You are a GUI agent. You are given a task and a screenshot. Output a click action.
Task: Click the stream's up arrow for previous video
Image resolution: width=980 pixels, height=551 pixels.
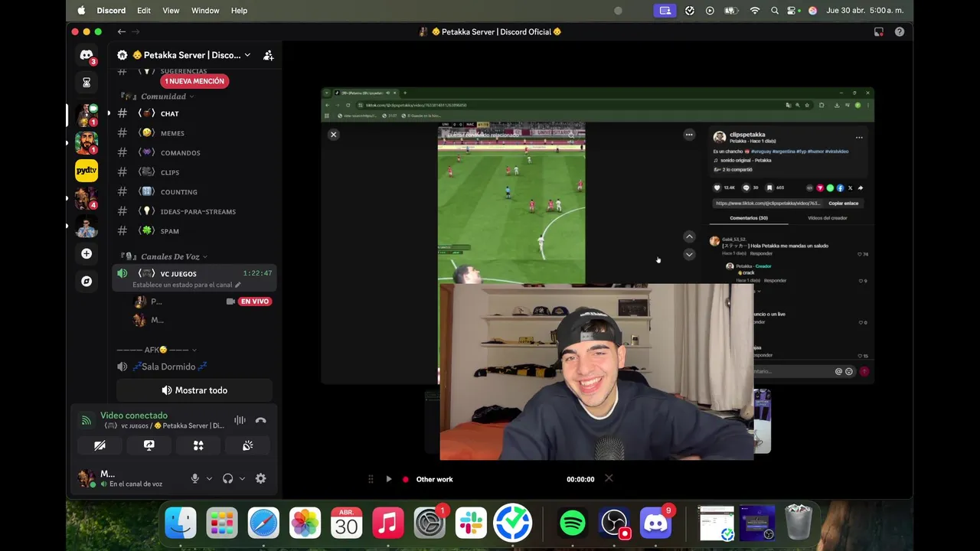689,236
